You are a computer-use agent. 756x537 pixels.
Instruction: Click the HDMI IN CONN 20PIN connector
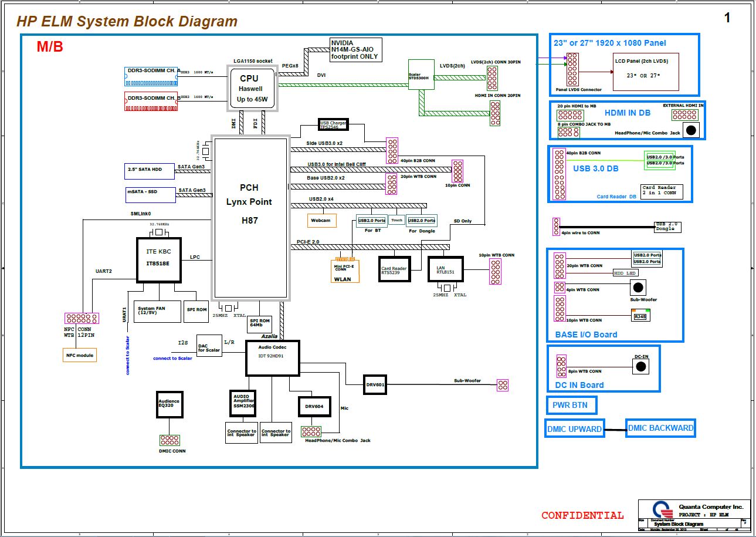(x=496, y=113)
